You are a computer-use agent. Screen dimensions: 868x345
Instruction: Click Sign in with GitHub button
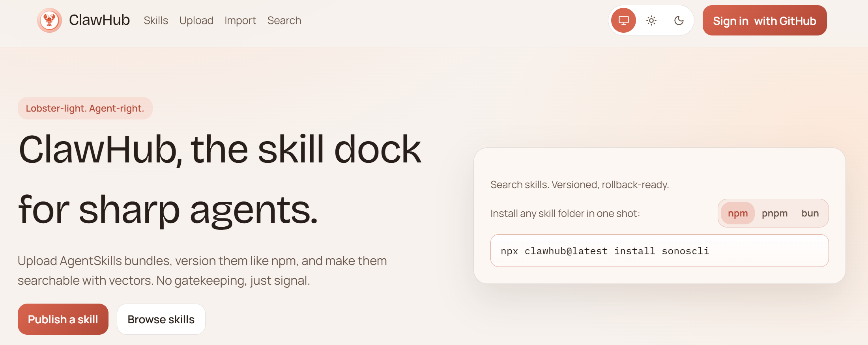coord(764,21)
